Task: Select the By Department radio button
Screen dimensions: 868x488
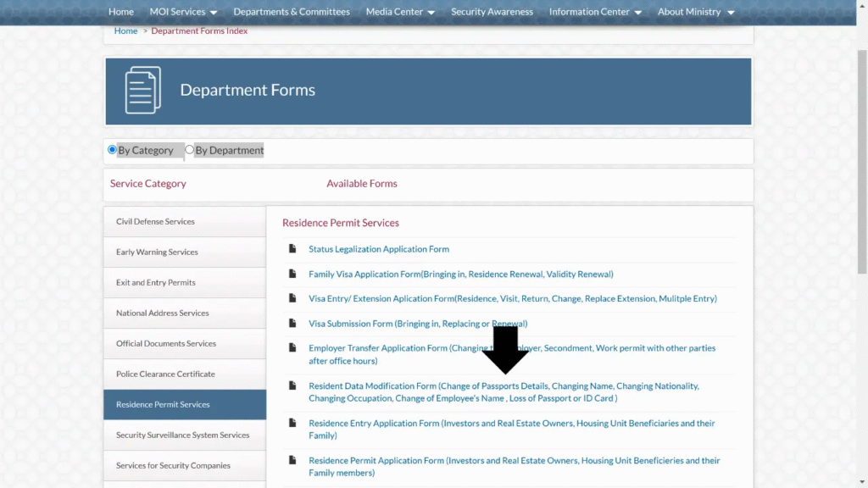Action: 189,149
